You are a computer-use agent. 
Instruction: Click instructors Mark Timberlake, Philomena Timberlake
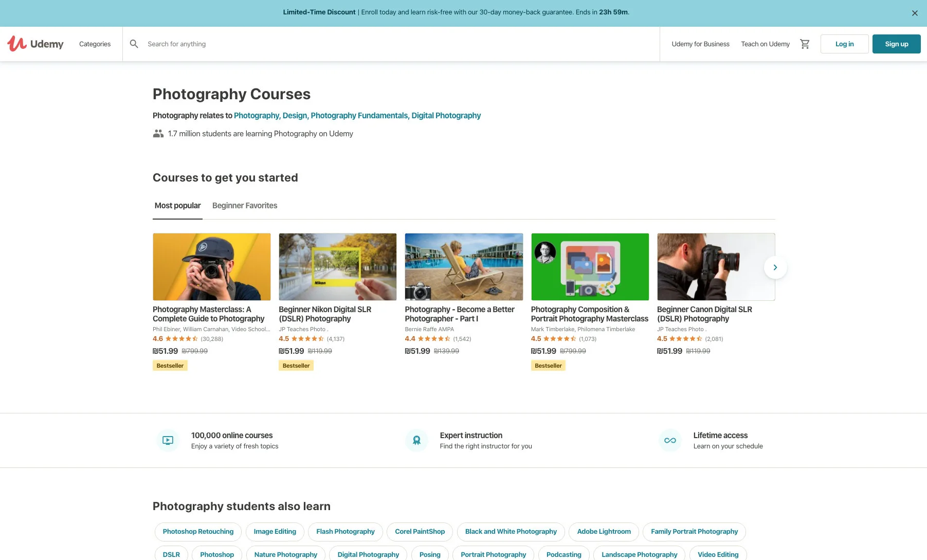coord(583,329)
